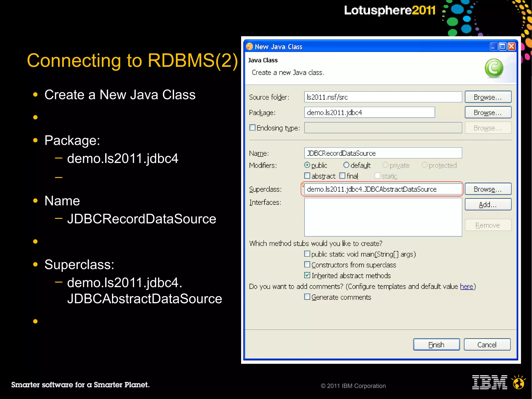Click '© 2011 IBM Corporation' footer text

click(x=353, y=386)
